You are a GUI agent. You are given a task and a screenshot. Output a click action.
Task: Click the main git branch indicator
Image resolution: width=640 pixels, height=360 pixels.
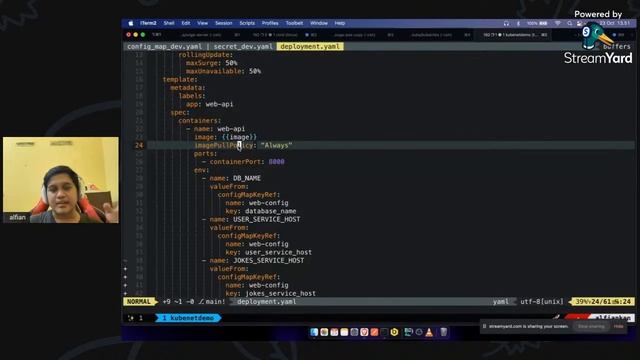[211, 302]
